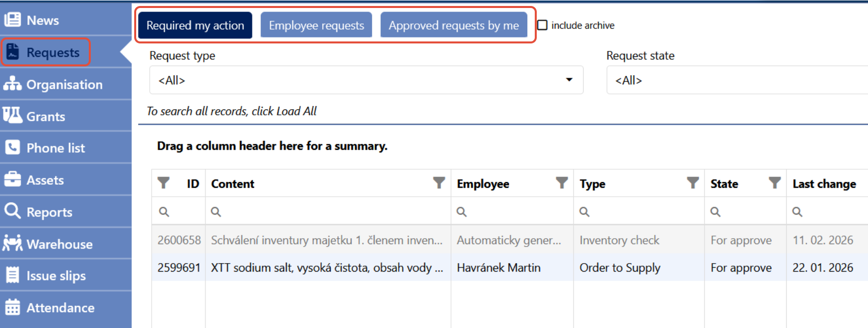The height and width of the screenshot is (328, 868).
Task: Sort by the Last change column header
Action: [x=824, y=184]
